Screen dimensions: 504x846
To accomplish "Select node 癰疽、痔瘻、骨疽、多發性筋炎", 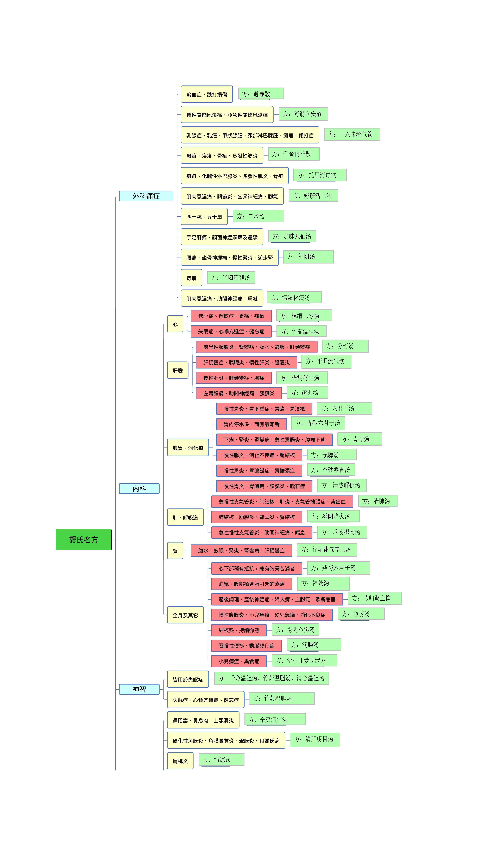I will coord(222,155).
